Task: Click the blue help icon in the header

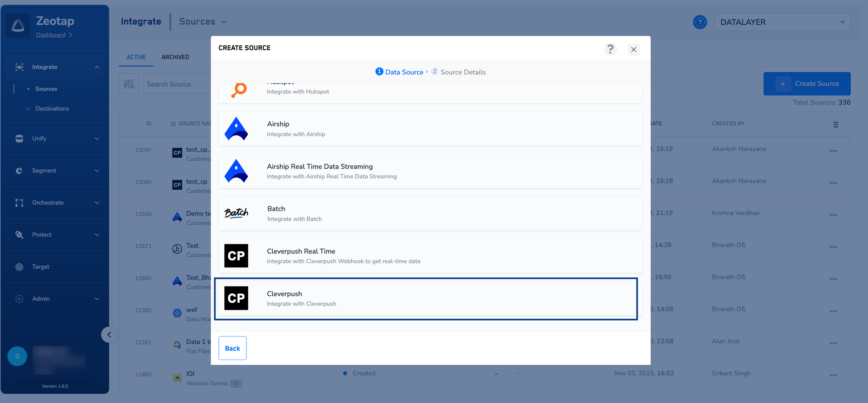Action: (x=700, y=22)
